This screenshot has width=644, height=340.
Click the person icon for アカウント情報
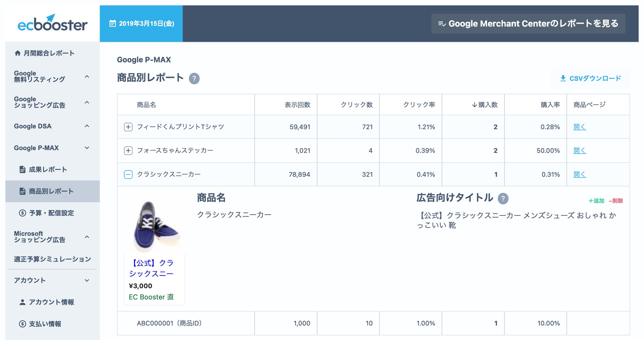coord(22,302)
